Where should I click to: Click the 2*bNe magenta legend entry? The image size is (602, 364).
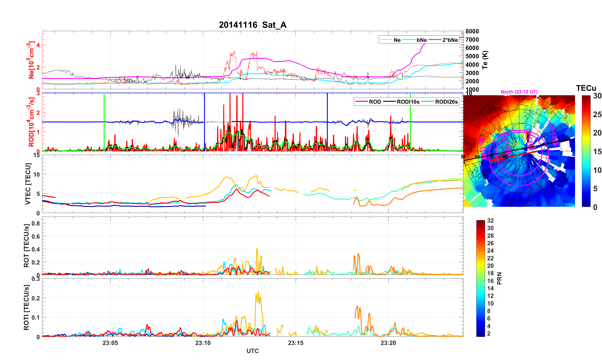coord(450,40)
